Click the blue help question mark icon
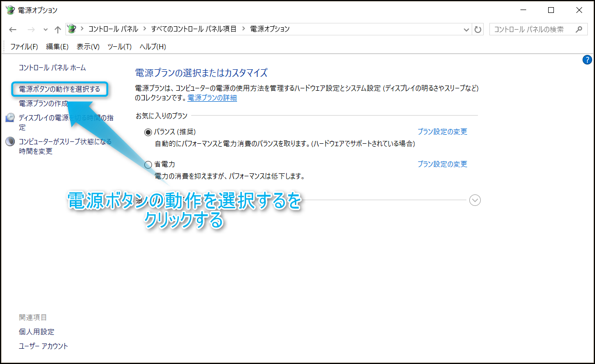The height and width of the screenshot is (364, 595). [x=587, y=60]
